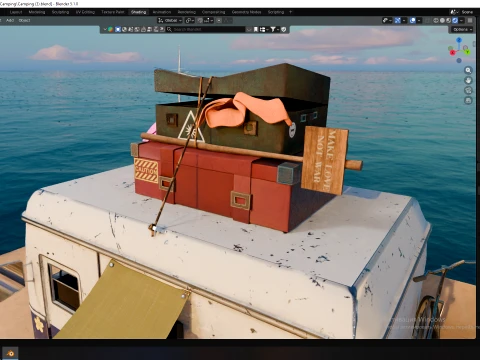Toggle viewport gizmos display
Viewport: 480px width, 360px height.
click(398, 20)
